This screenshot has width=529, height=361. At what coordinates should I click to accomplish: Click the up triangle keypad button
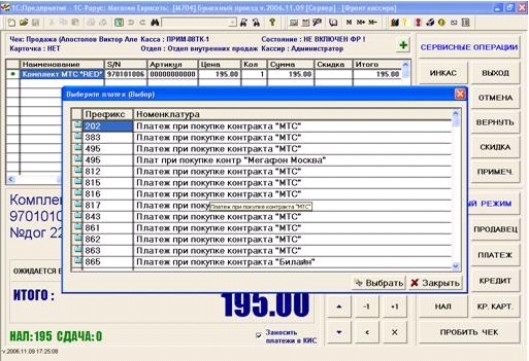point(339,306)
